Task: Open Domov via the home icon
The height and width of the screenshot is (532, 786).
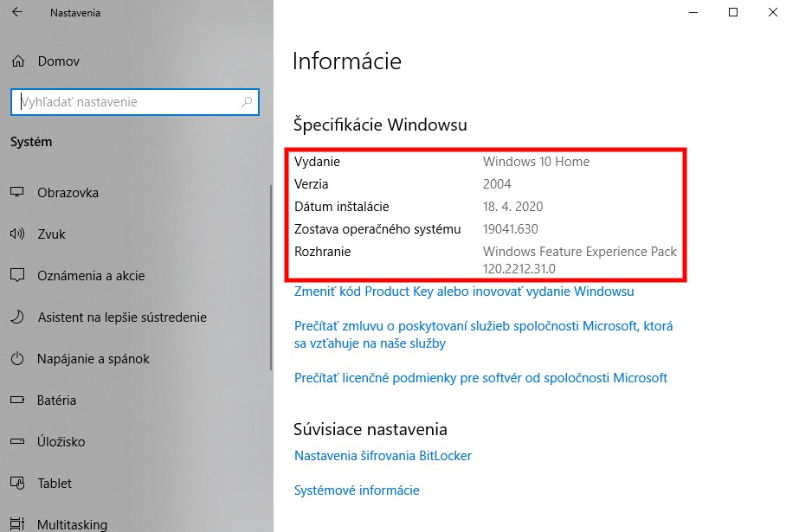Action: (18, 61)
